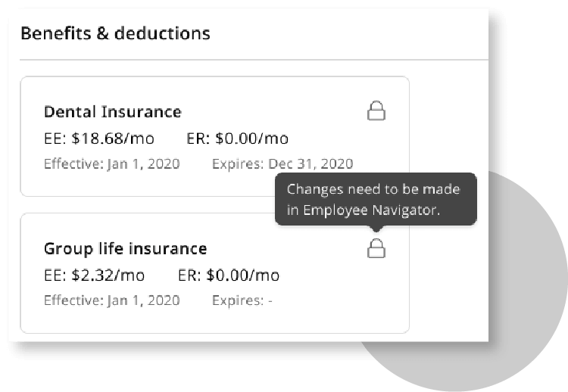568x392 pixels.
Task: Select the Dental Insurance title
Action: pos(113,112)
